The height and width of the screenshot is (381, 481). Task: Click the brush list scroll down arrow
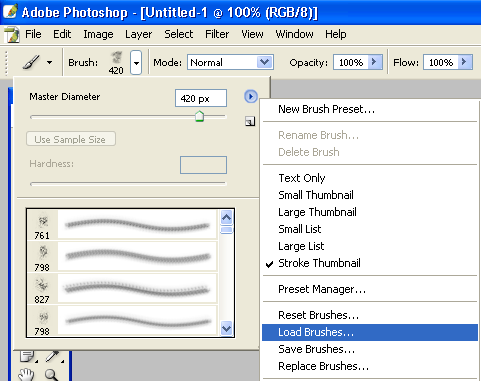pyautogui.click(x=226, y=328)
